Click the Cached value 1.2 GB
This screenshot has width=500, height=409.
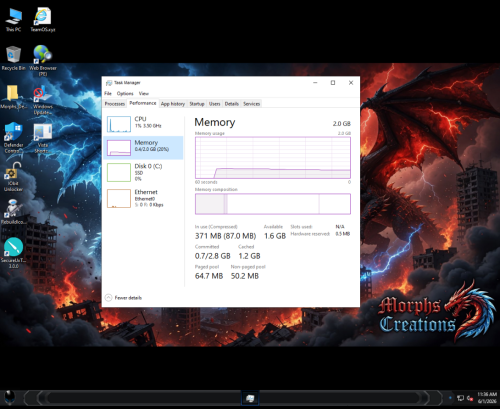click(x=249, y=256)
